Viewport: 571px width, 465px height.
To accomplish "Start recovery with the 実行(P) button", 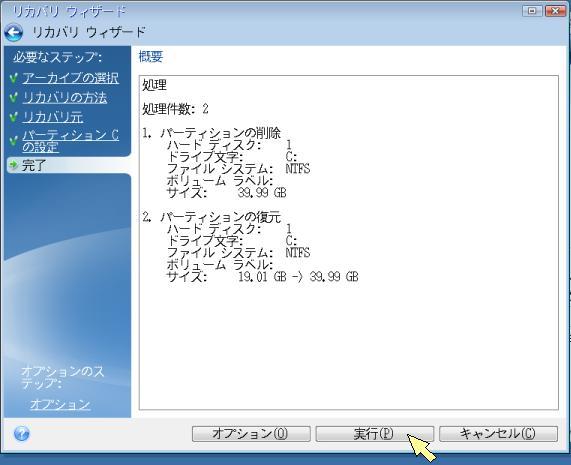I will [x=374, y=434].
